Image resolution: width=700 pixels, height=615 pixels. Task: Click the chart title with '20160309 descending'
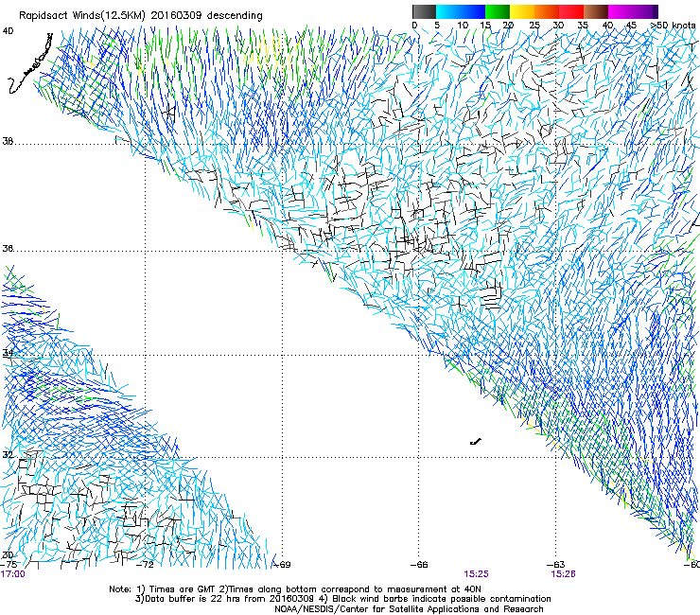pos(141,15)
